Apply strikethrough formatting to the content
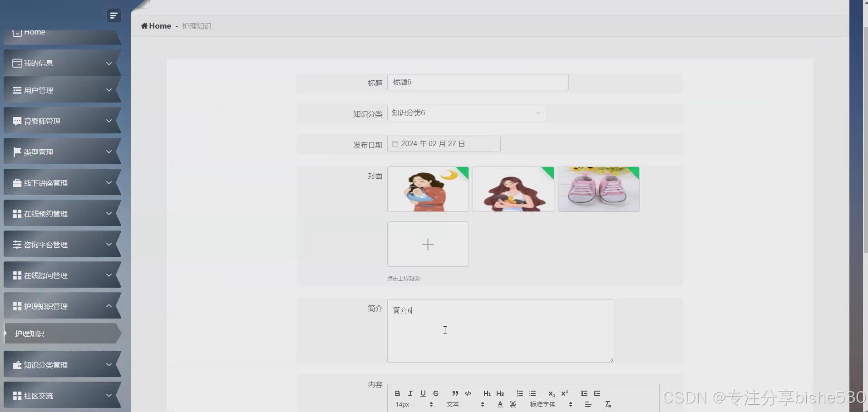Screen dimensions: 868x412 (435, 393)
